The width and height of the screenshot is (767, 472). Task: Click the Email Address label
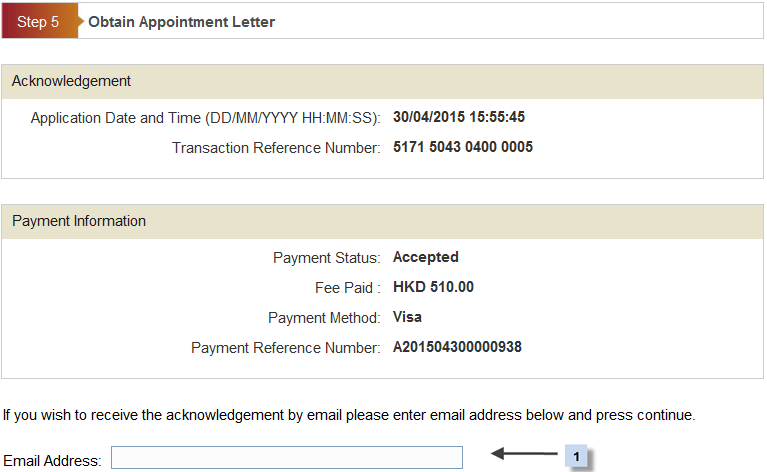[52, 460]
